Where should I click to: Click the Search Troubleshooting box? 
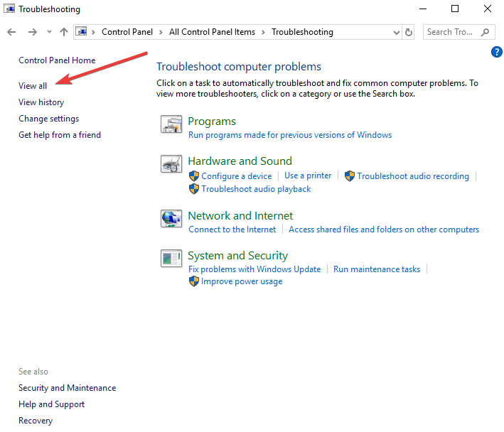point(459,32)
